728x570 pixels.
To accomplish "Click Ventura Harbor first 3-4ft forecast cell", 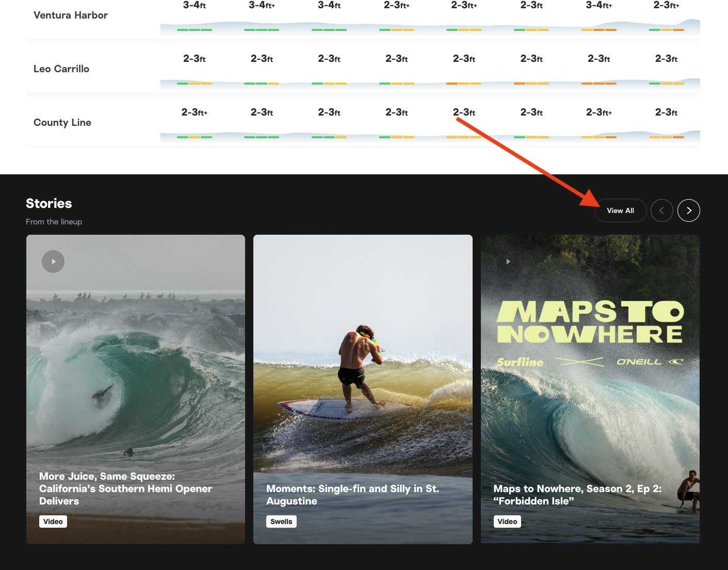I will [195, 6].
